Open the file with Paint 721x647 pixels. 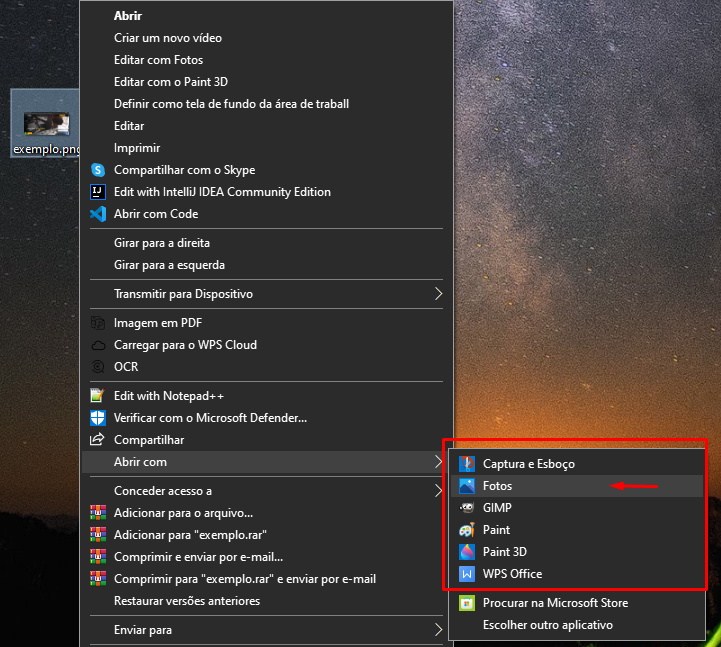pyautogui.click(x=577, y=530)
